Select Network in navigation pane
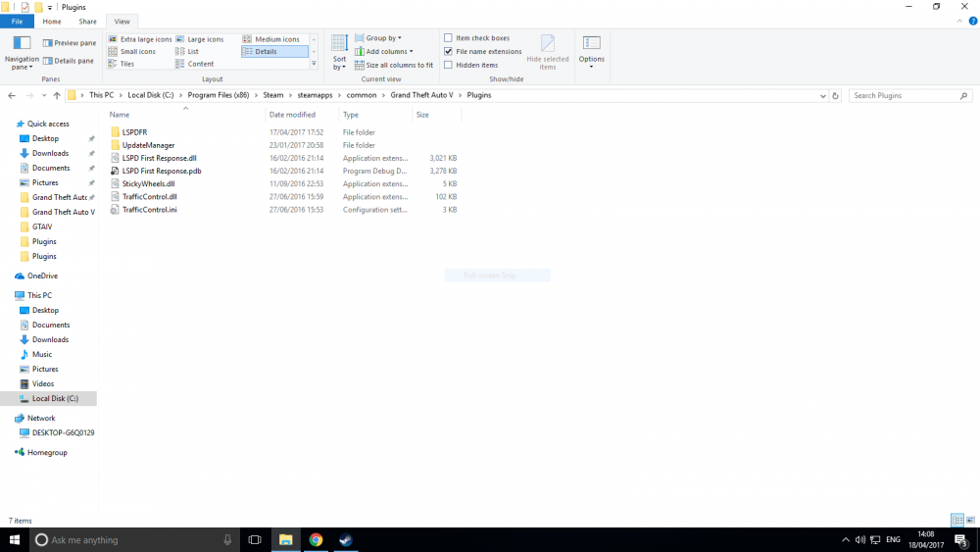This screenshot has width=980, height=552. click(x=41, y=419)
